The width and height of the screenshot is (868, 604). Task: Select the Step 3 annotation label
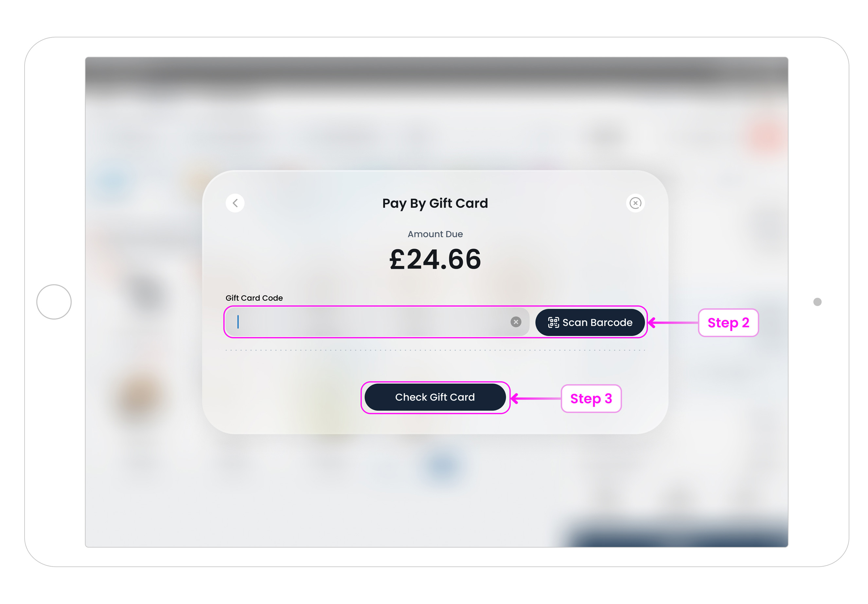[591, 398]
